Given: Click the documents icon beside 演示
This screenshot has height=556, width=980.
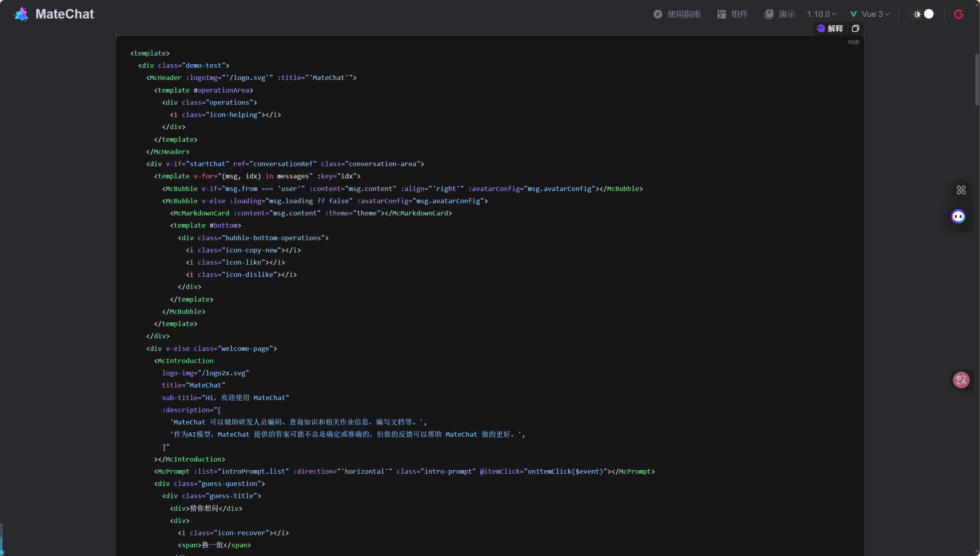Looking at the screenshot, I should 769,14.
